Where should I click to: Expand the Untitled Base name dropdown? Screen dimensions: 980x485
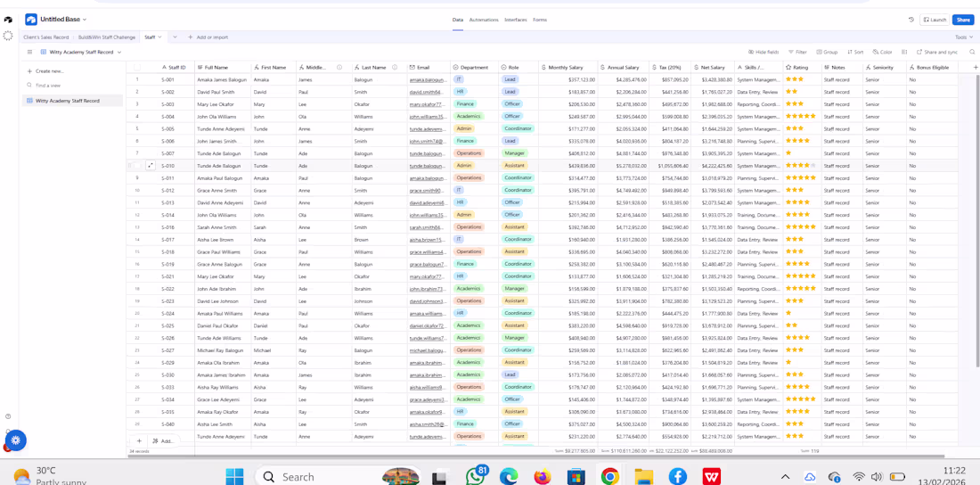pyautogui.click(x=85, y=20)
